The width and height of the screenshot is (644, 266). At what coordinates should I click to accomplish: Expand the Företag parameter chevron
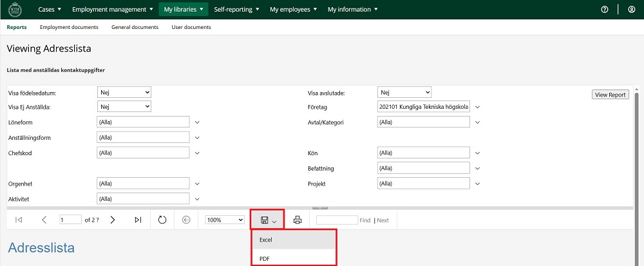click(478, 107)
